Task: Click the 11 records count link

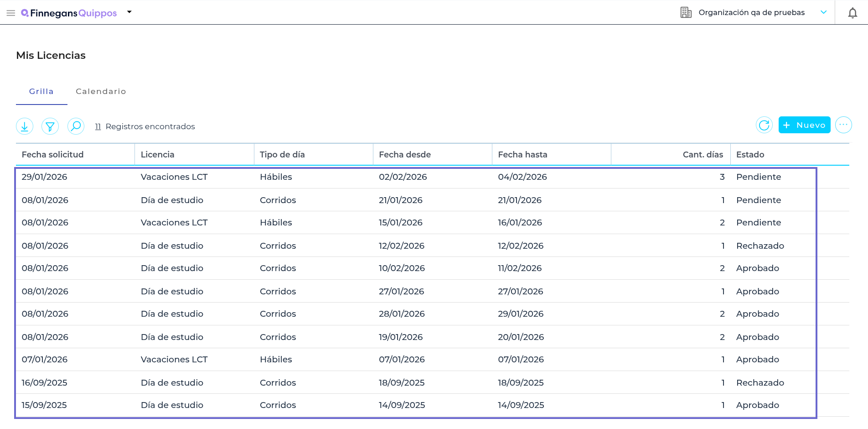Action: point(98,126)
